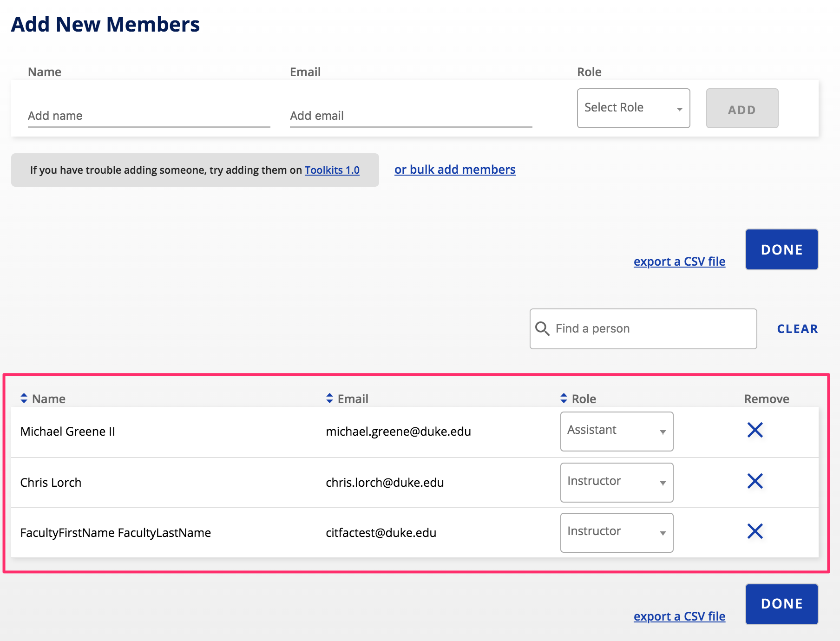840x641 pixels.
Task: Remove FacultyFirstName FacultyLastName with X icon
Action: [x=755, y=531]
